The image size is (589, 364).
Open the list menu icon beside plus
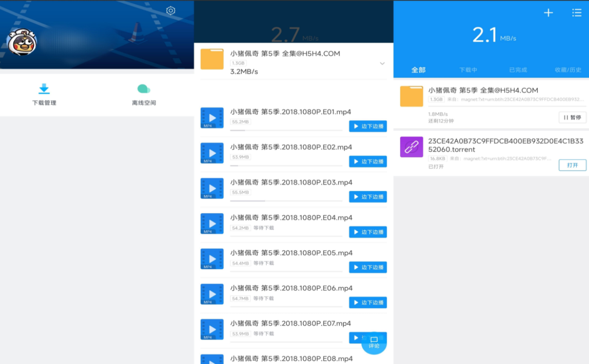577,13
